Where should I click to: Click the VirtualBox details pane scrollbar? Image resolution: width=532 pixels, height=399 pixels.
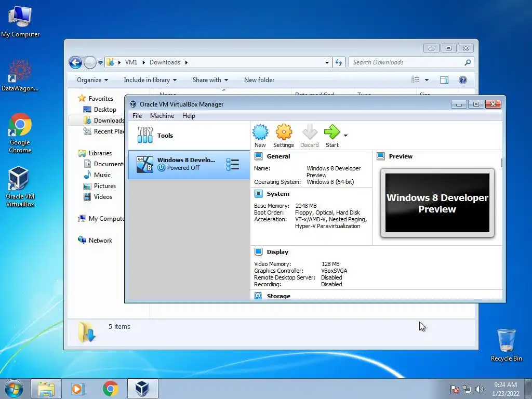(501, 163)
